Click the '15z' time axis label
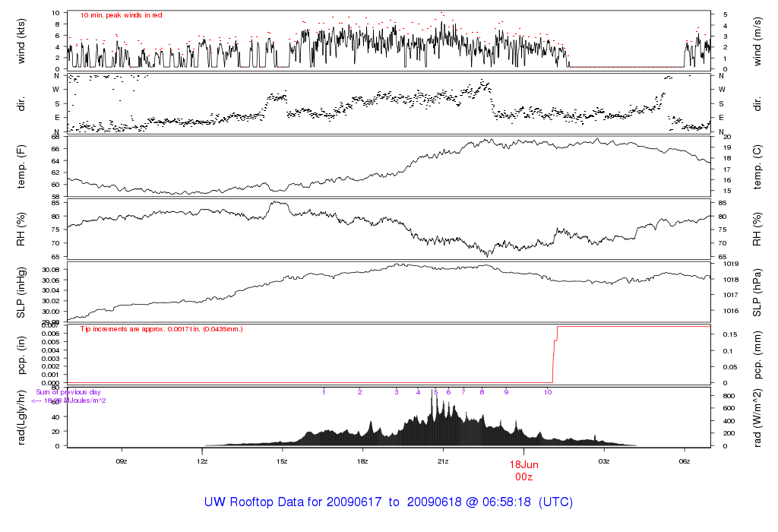The height and width of the screenshot is (532, 778). 283,461
